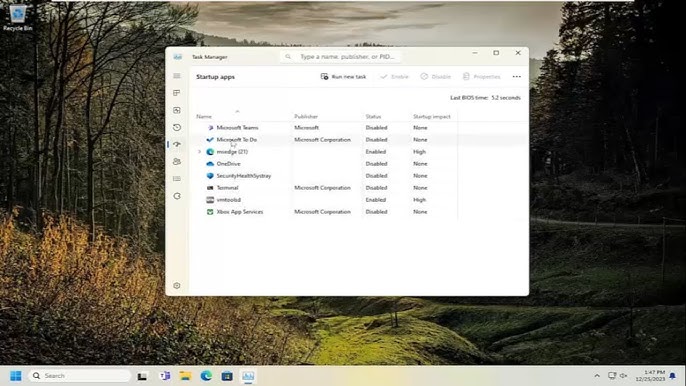686x386 pixels.
Task: Open Teams chat from taskbar
Action: click(165, 376)
